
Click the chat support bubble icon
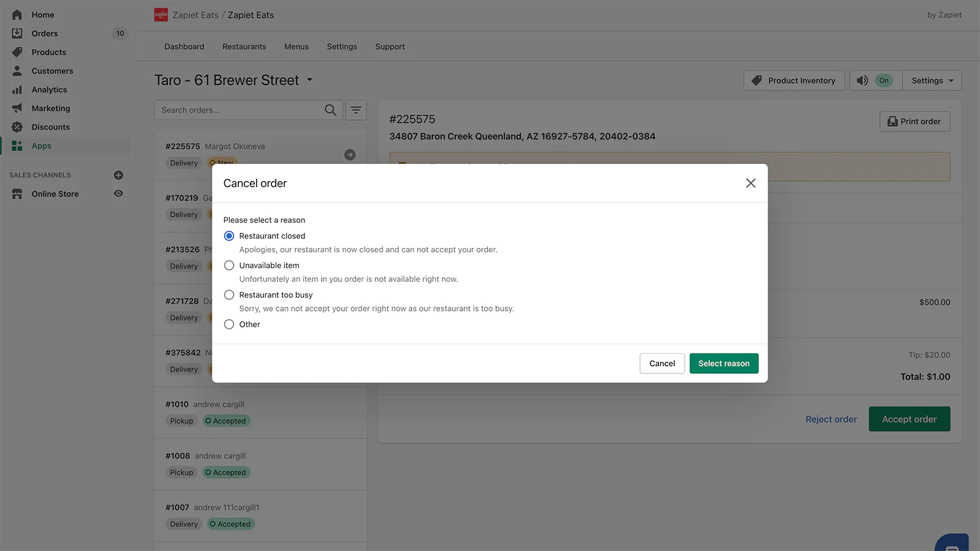(951, 544)
